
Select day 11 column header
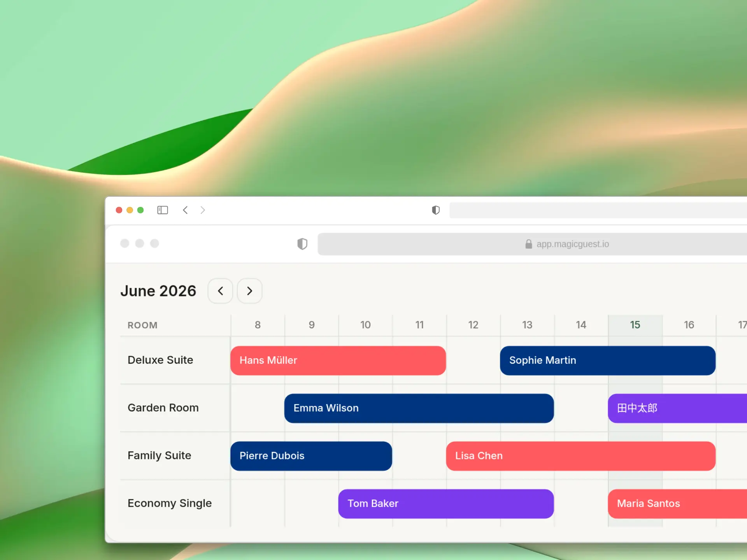[x=419, y=325]
